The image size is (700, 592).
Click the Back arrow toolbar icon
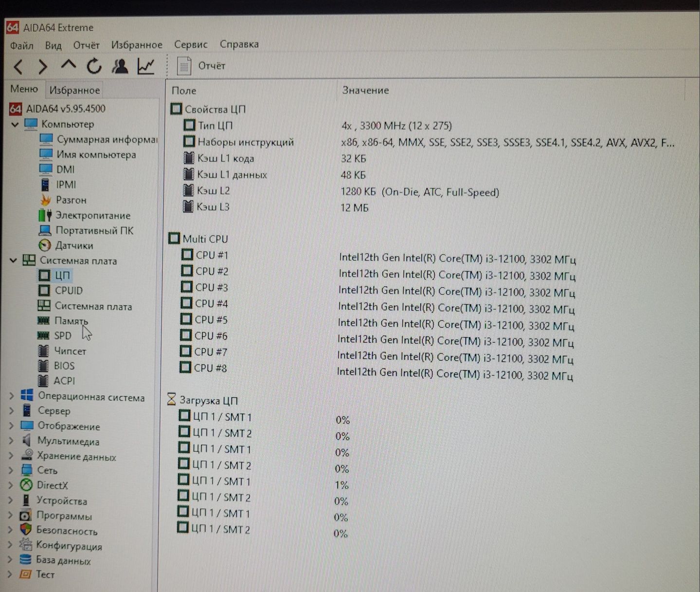pyautogui.click(x=18, y=66)
